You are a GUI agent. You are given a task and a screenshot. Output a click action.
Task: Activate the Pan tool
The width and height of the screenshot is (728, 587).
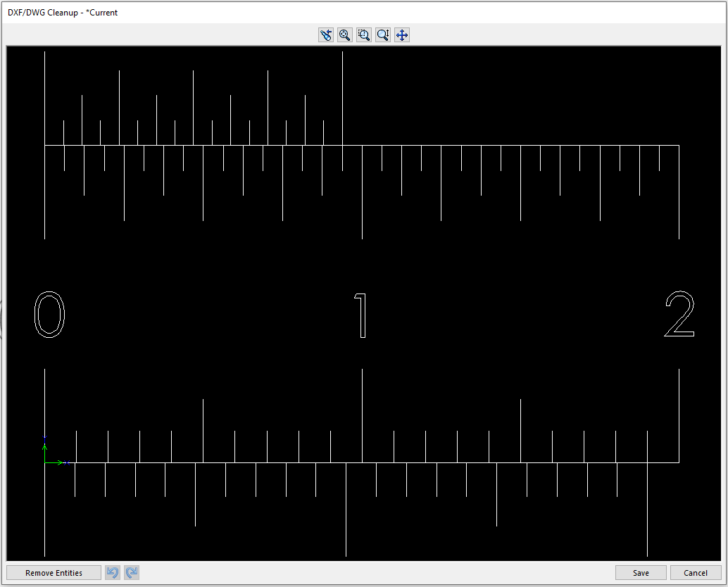[x=401, y=34]
